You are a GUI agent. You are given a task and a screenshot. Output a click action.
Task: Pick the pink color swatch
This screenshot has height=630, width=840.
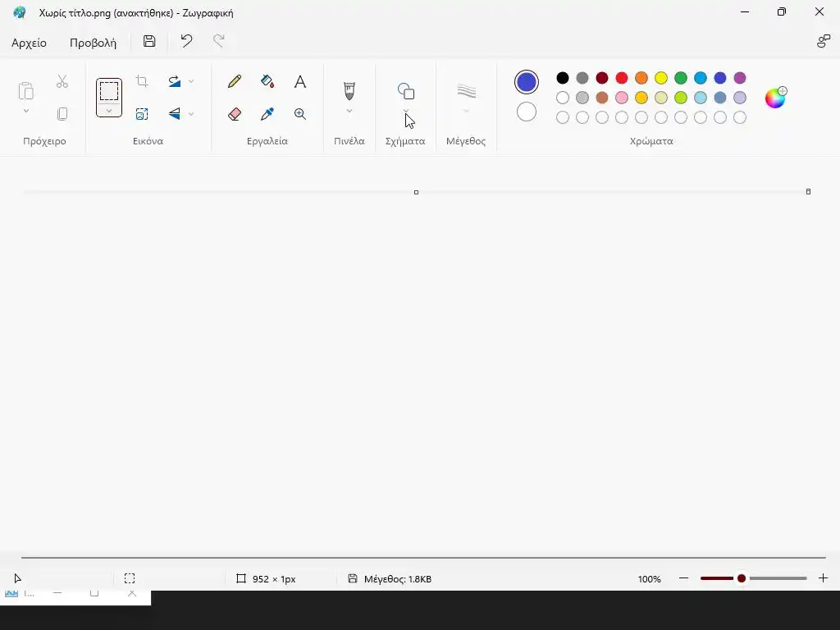click(x=622, y=98)
